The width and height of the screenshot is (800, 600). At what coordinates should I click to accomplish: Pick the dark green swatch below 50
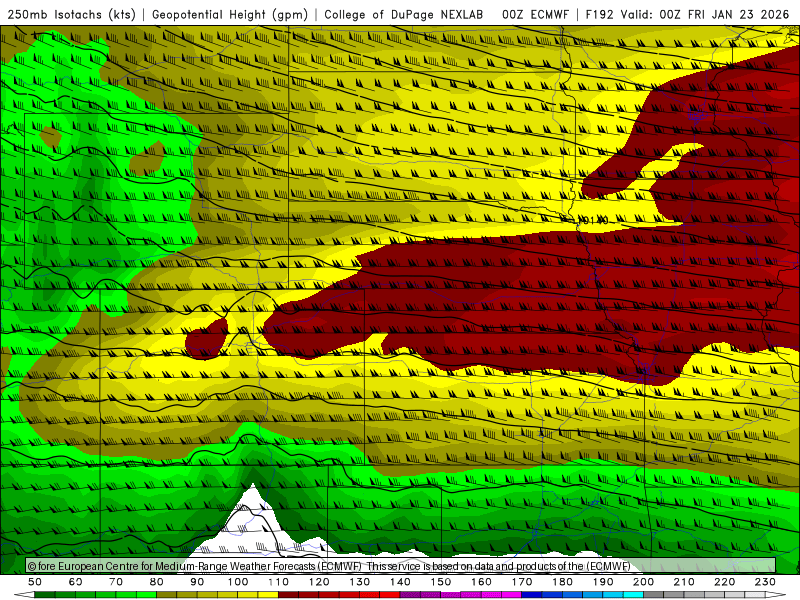tap(45, 595)
